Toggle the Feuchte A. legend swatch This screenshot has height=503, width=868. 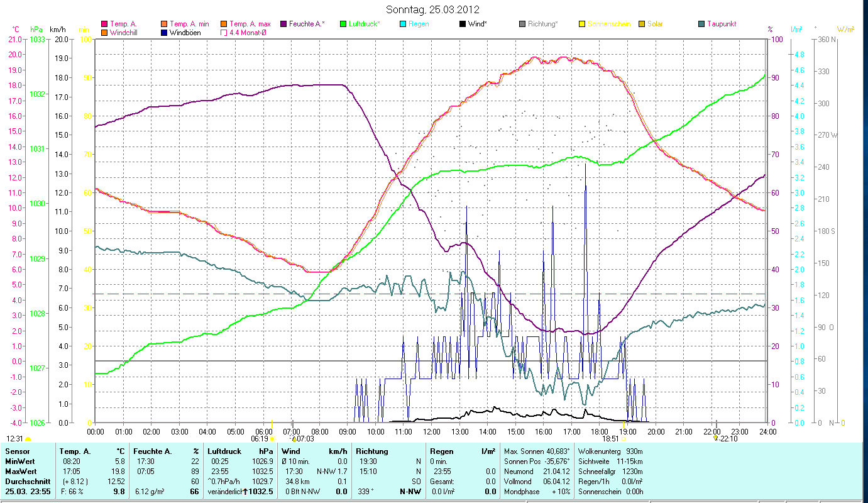(x=283, y=24)
